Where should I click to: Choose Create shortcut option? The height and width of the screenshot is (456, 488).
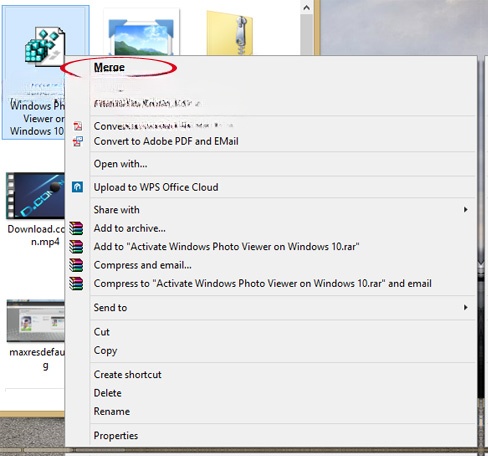(x=127, y=374)
